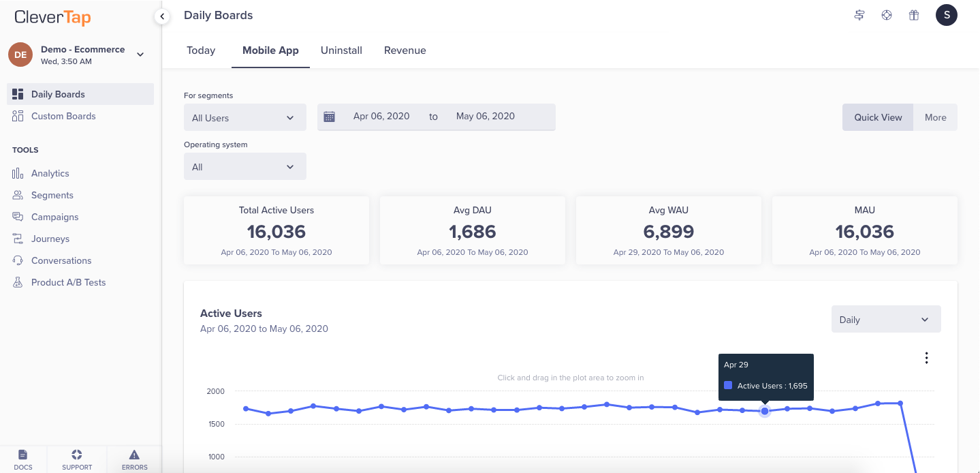Go to Journeys tool
980x473 pixels.
click(x=50, y=239)
